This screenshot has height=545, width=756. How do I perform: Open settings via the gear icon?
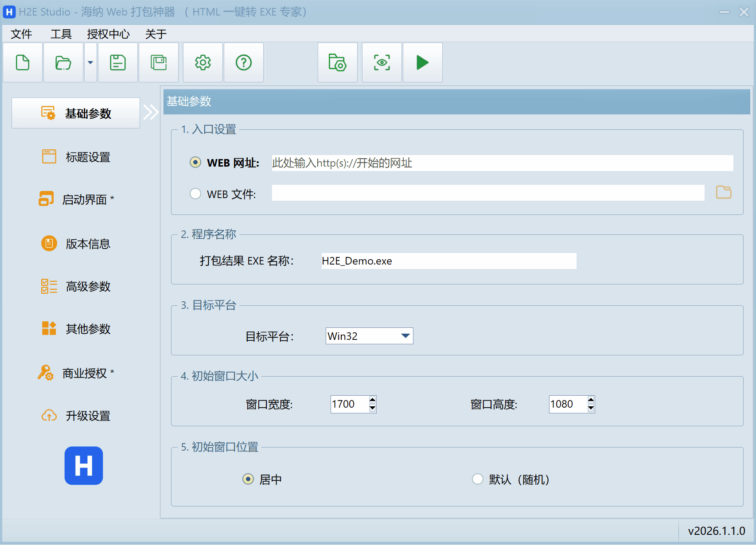[203, 62]
